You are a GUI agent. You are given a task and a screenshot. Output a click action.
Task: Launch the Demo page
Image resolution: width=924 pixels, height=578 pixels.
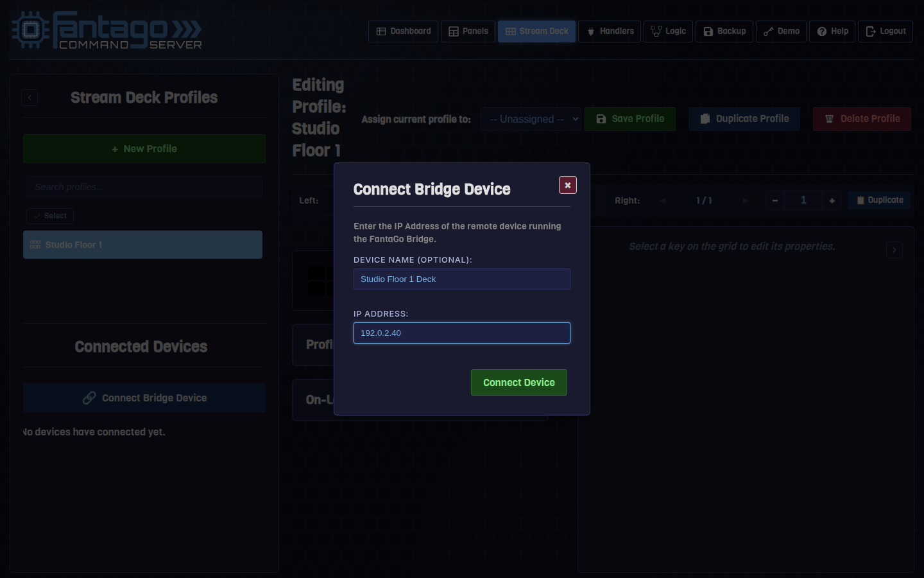tap(781, 31)
